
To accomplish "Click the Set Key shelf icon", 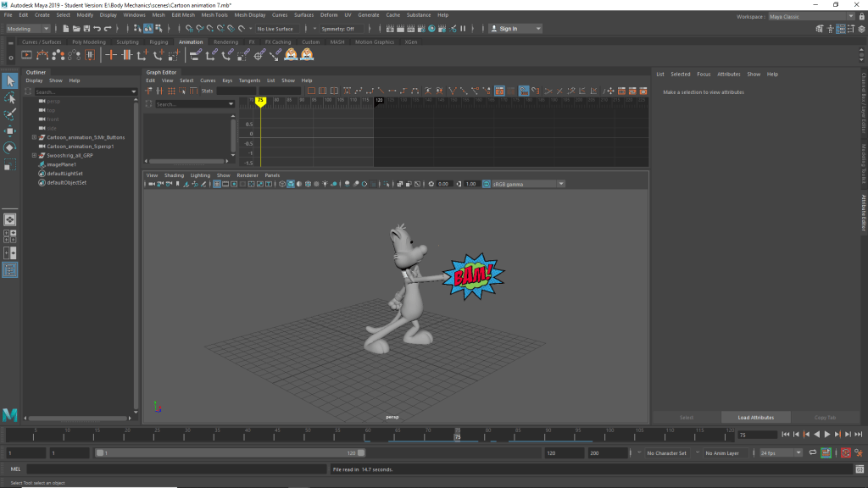I will tap(110, 55).
